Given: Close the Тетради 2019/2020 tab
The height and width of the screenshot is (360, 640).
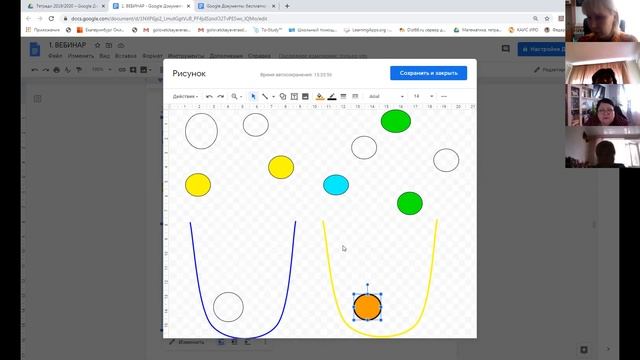Looking at the screenshot, I should pyautogui.click(x=103, y=6).
